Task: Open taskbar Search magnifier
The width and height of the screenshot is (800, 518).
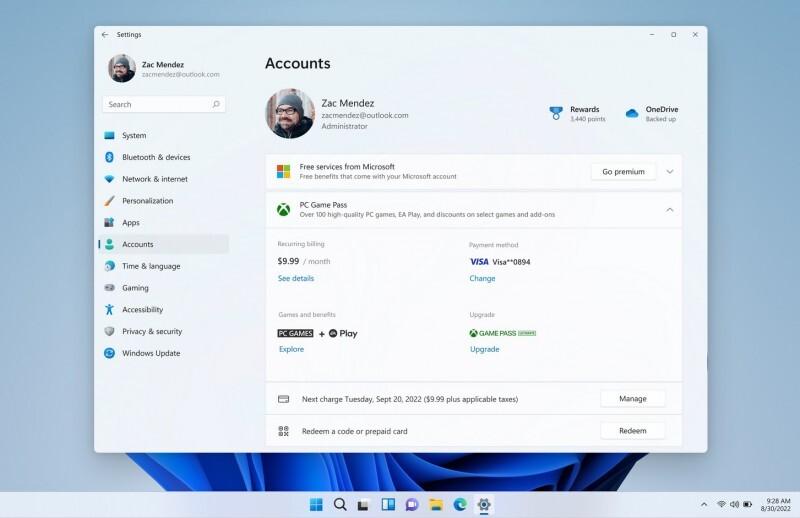Action: pos(340,505)
